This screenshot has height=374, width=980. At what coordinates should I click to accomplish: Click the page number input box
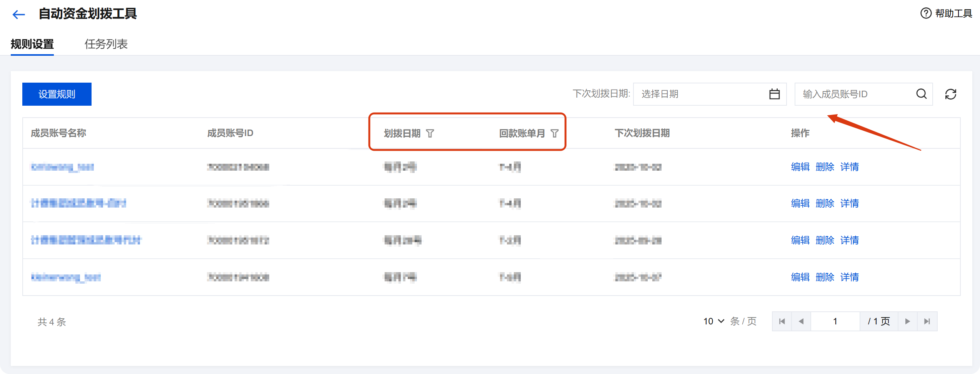click(x=835, y=321)
